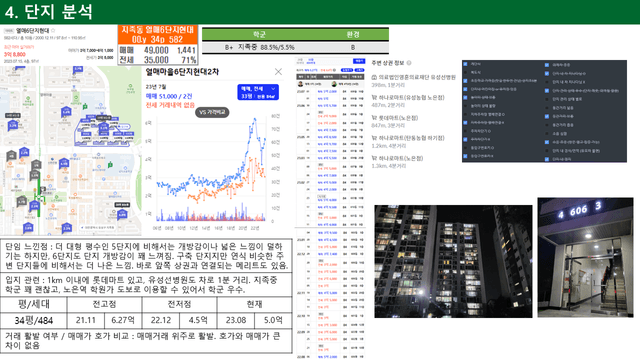Check the 놀이터 상태 불량 checkbox
The height and width of the screenshot is (360, 640).
(x=465, y=106)
